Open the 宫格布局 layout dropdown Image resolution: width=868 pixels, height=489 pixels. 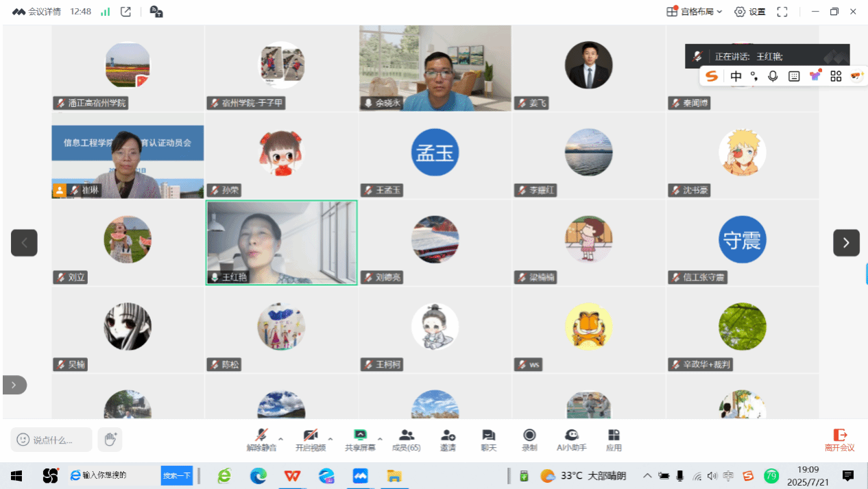click(x=694, y=12)
